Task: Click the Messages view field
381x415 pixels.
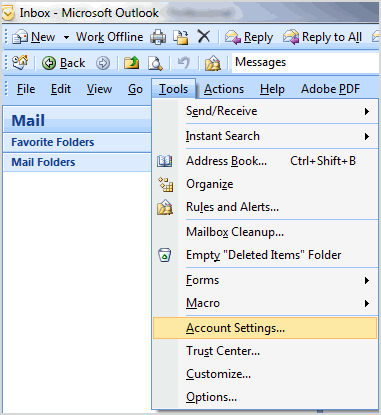Action: [305, 62]
